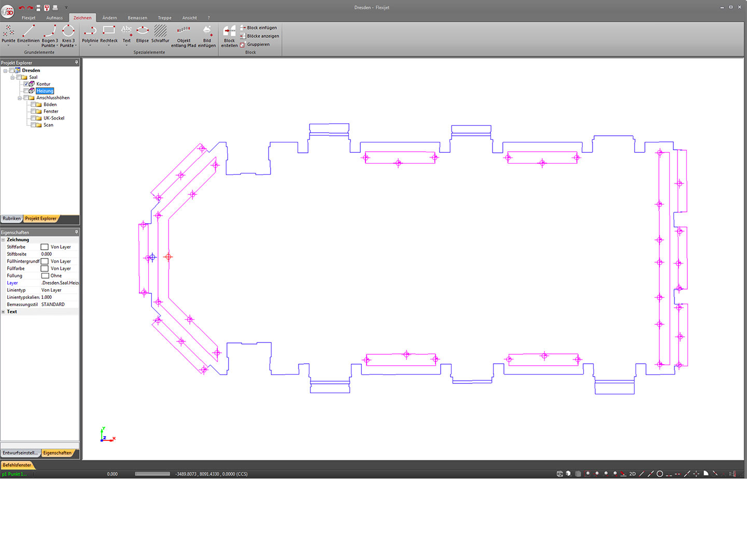Image resolution: width=747 pixels, height=560 pixels.
Task: Expand the Text properties section
Action: tap(3, 312)
